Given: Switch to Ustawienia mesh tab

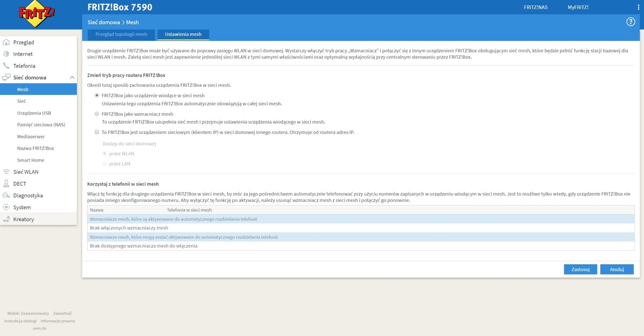Looking at the screenshot, I should point(184,34).
